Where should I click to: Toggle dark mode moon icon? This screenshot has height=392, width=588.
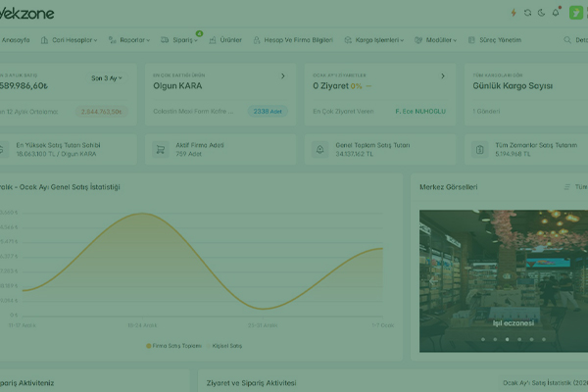pyautogui.click(x=541, y=13)
